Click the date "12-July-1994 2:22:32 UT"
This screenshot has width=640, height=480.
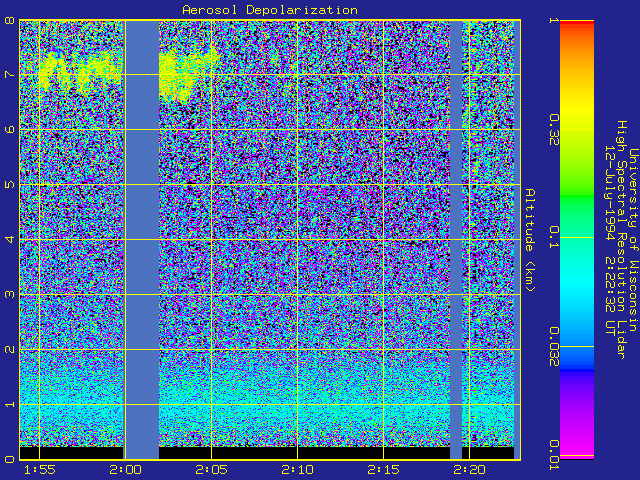point(609,240)
